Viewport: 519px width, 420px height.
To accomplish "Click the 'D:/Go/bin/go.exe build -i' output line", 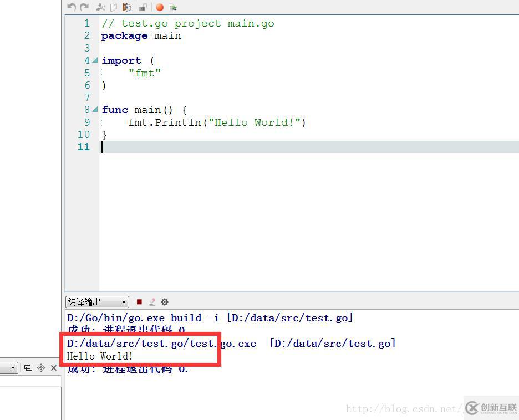I will click(x=210, y=318).
